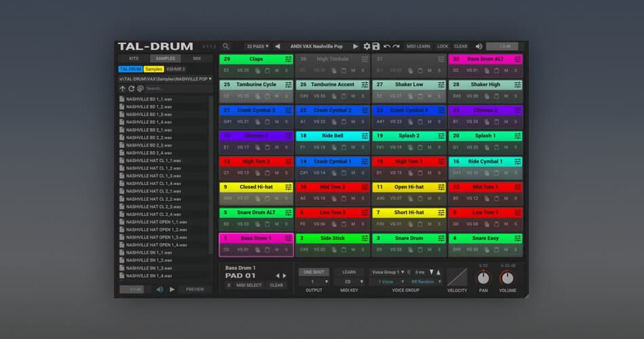Click the master speaker icon in header
This screenshot has height=339, width=644.
(479, 46)
